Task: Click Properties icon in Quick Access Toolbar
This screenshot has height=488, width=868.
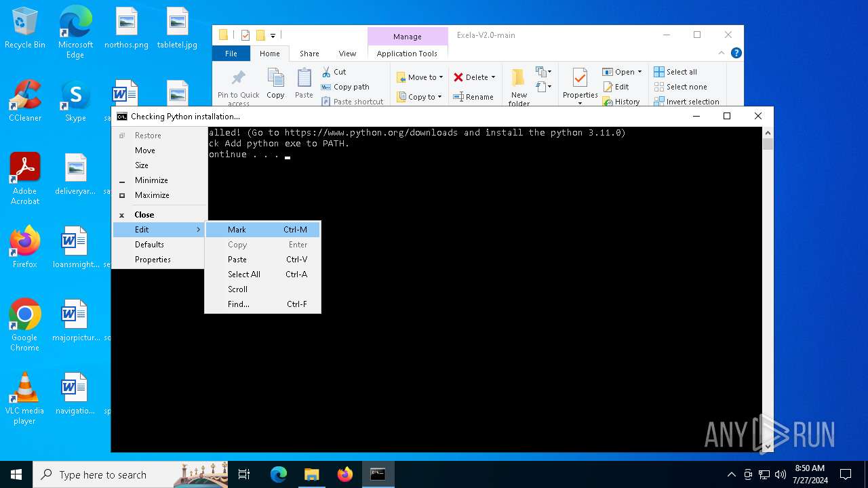Action: (245, 35)
